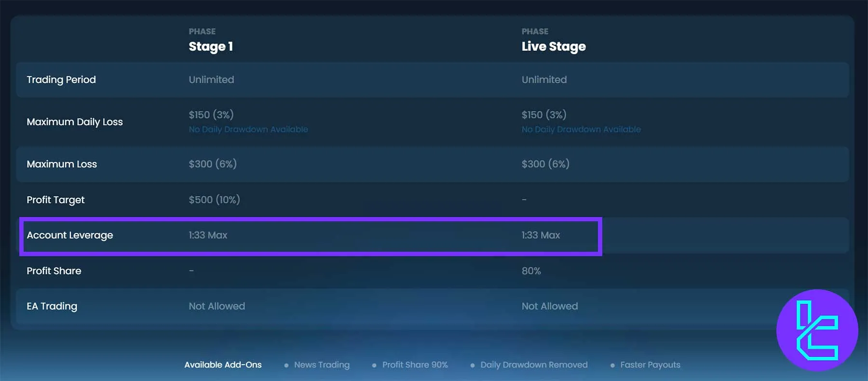
Task: Click the Stage 1 phase heading
Action: 211,46
